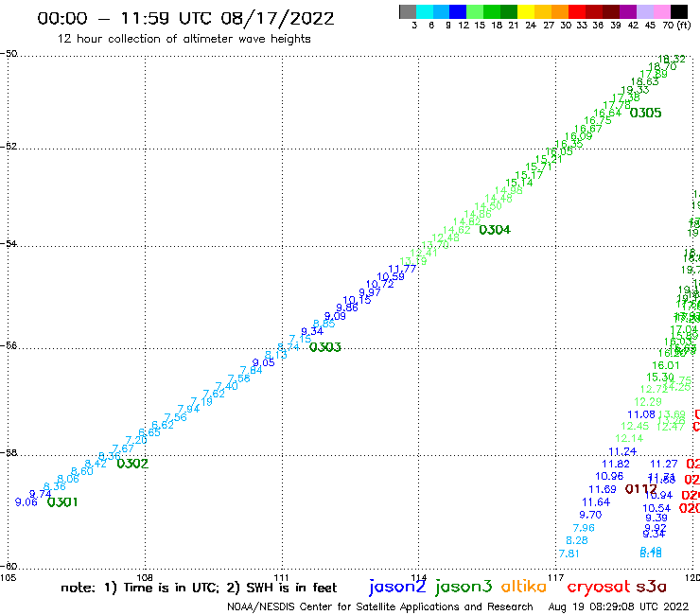
Task: Click the '12.29' wave height value
Action: pyautogui.click(x=648, y=402)
